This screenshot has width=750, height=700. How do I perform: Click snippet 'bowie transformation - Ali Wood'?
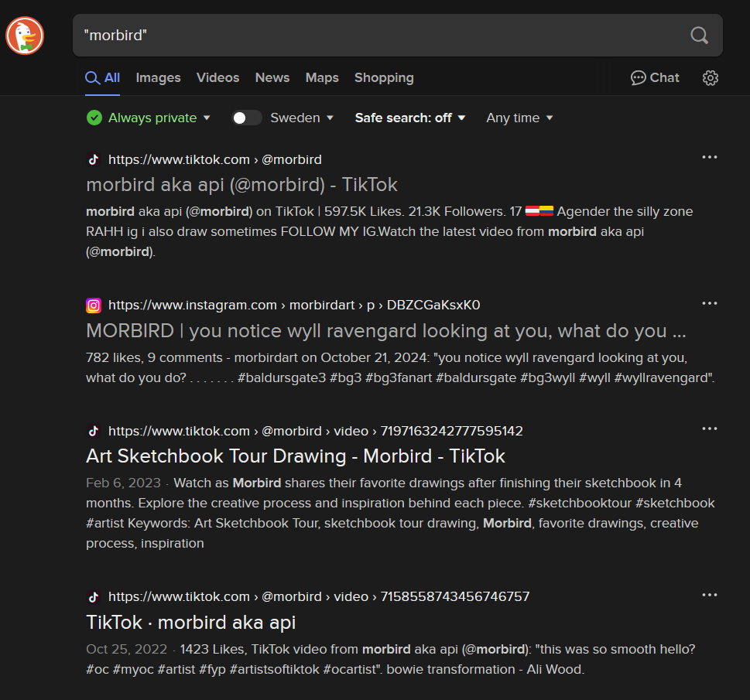click(x=485, y=669)
